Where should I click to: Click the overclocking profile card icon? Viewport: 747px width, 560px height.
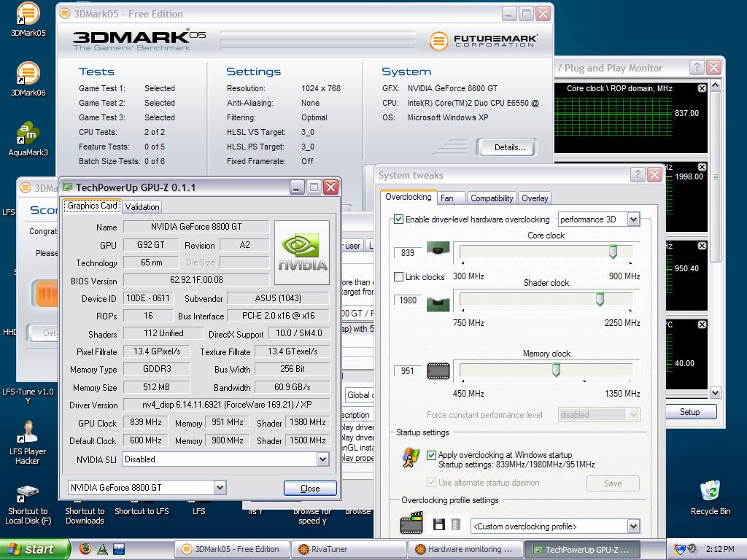[x=411, y=523]
